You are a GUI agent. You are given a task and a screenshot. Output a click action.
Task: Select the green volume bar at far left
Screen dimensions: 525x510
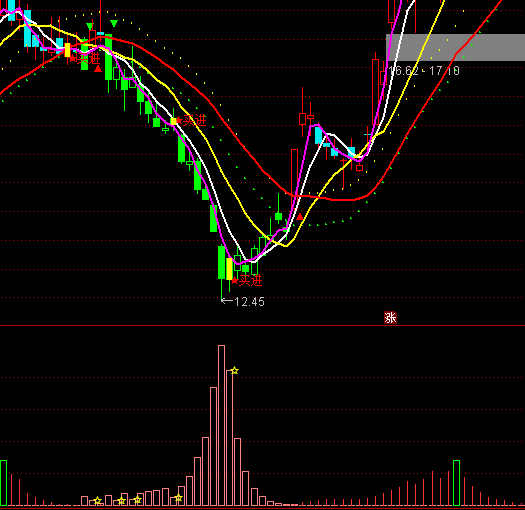pos(3,483)
